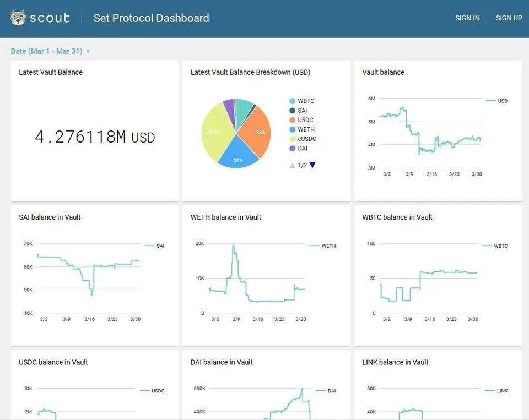
Task: Go to next pie legend page arrow
Action: [x=312, y=165]
